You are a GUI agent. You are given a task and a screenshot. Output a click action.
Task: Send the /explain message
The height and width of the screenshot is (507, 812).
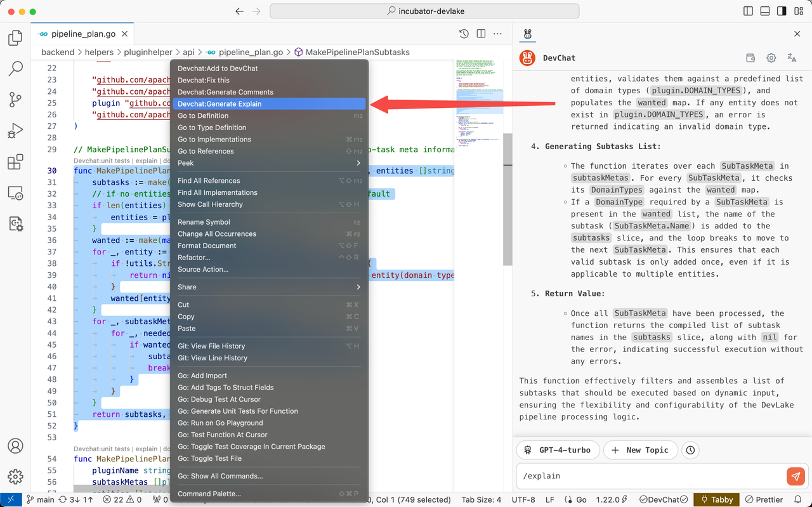(796, 476)
